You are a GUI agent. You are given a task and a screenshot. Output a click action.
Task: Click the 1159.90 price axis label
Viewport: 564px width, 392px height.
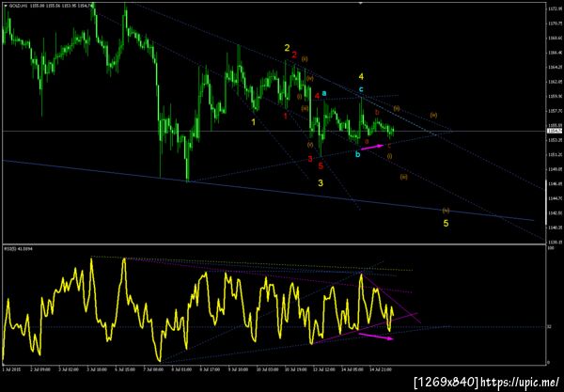[555, 97]
